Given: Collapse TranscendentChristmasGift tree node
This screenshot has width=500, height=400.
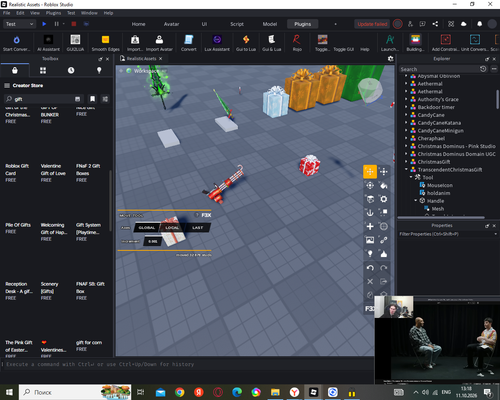Looking at the screenshot, I should coord(406,169).
